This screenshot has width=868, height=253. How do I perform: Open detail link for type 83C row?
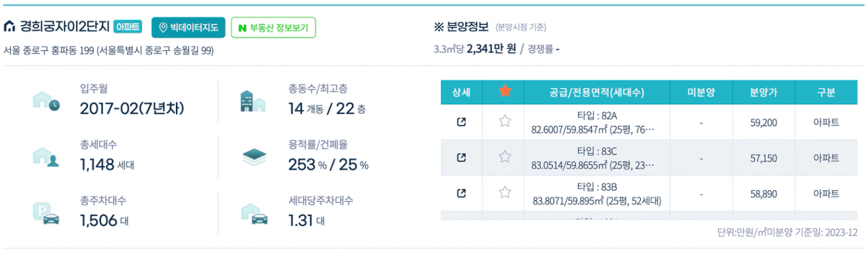[x=461, y=158]
